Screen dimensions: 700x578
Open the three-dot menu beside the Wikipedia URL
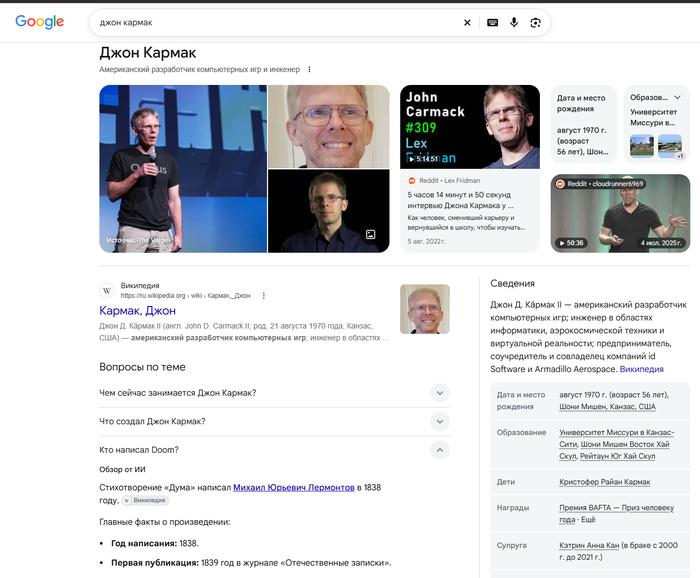(x=264, y=296)
